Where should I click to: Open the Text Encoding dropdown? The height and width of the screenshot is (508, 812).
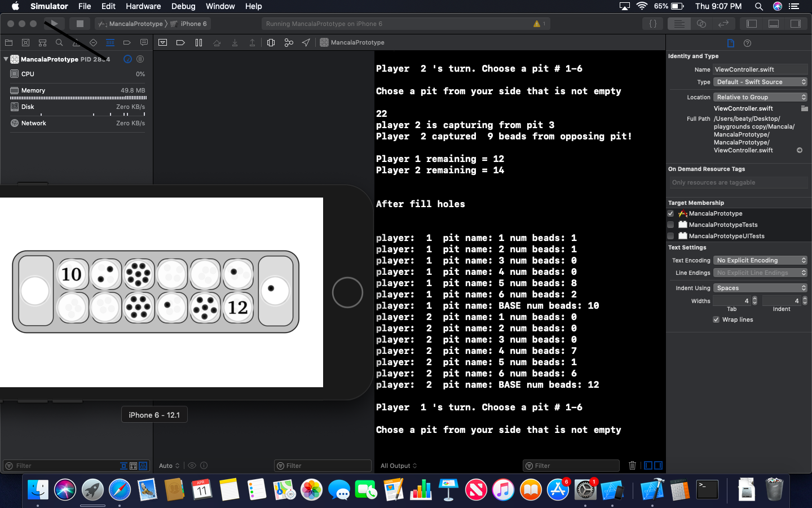click(x=761, y=260)
